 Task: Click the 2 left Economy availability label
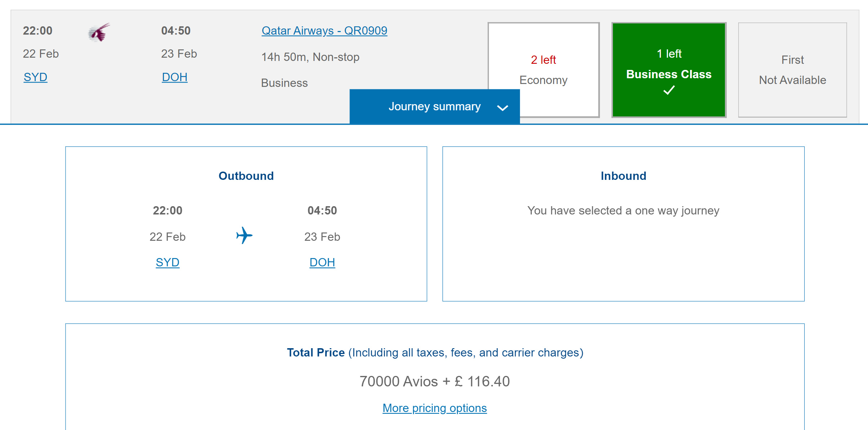coord(543,60)
